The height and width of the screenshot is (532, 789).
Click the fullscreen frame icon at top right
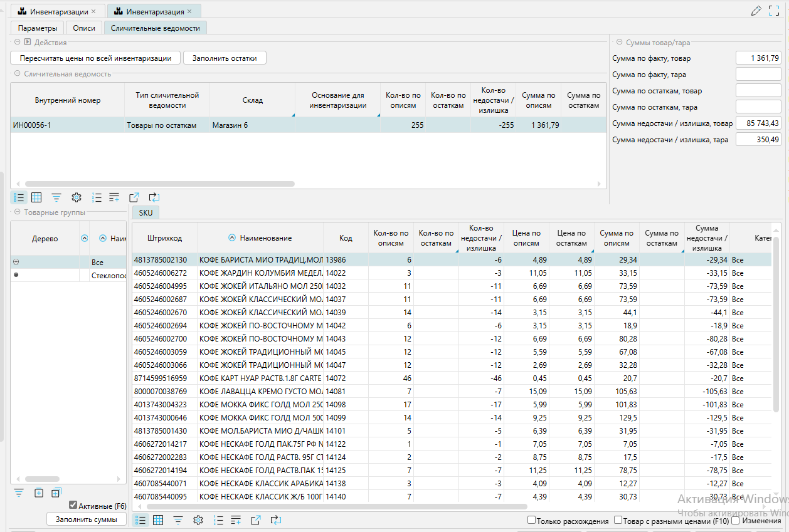[774, 11]
